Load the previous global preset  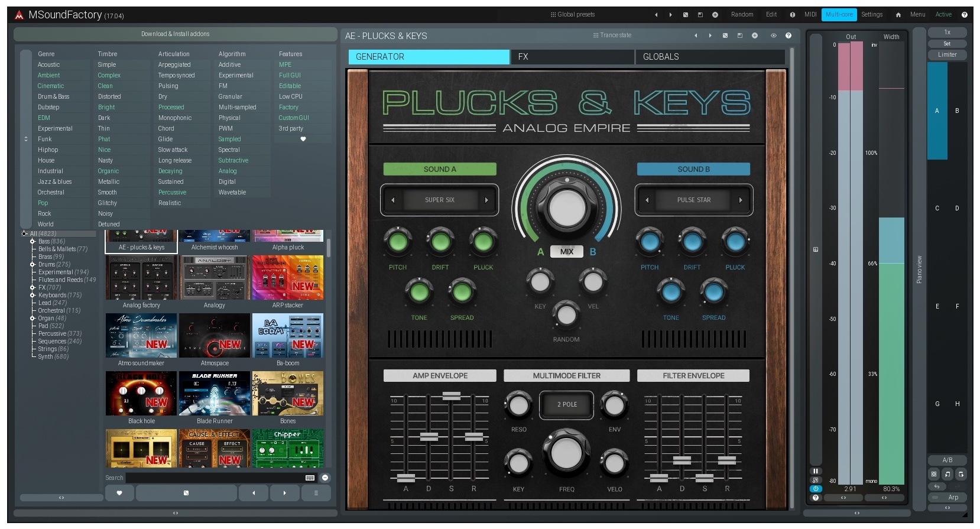[656, 15]
